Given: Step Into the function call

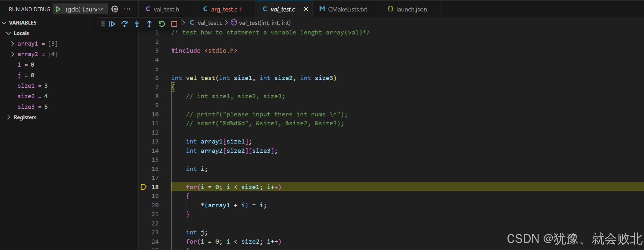Looking at the screenshot, I should point(137,24).
